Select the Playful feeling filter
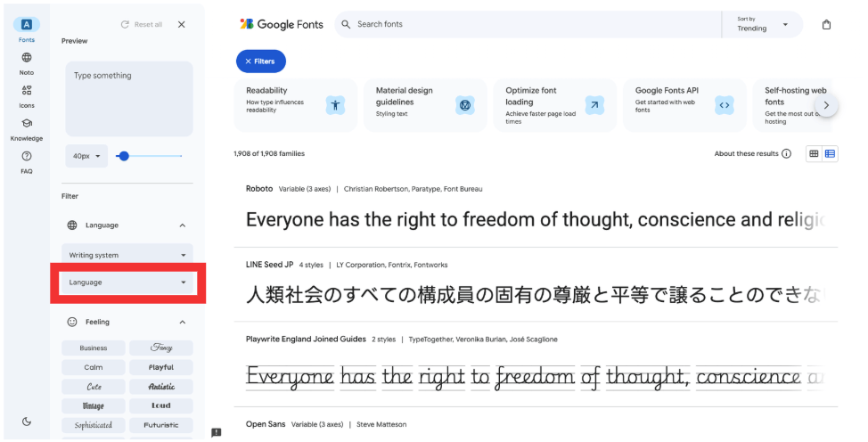The width and height of the screenshot is (868, 442). pyautogui.click(x=161, y=367)
